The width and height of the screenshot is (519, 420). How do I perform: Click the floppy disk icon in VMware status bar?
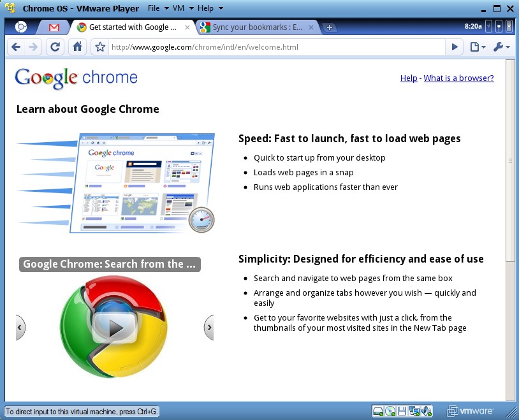point(402,410)
